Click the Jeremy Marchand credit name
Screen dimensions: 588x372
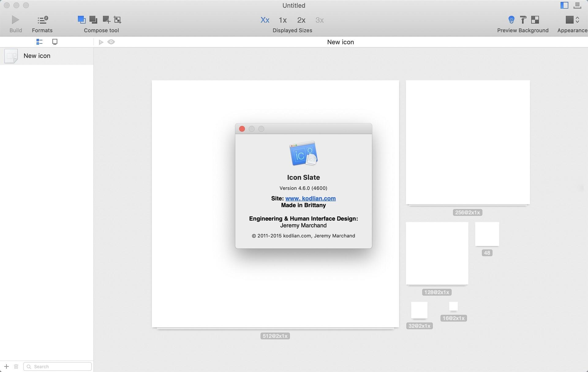click(x=303, y=225)
